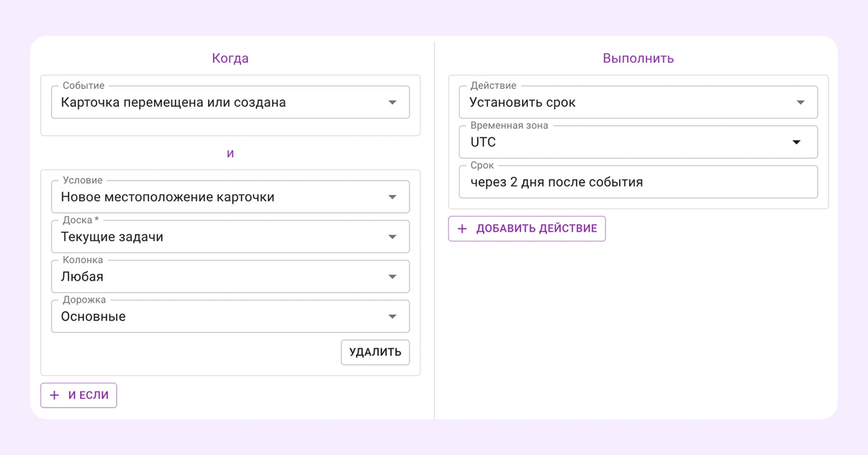Click the plus icon beside ДОБАВИТЬ ДЕЙСТВИЕ
Viewport: 868px width, 455px height.
click(x=462, y=228)
